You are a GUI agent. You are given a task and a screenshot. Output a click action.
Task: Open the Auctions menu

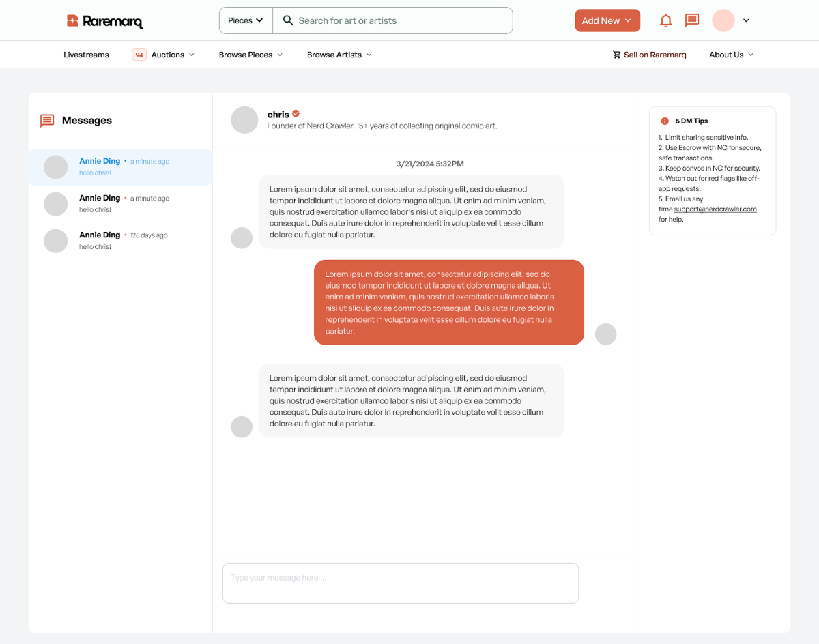(x=168, y=55)
